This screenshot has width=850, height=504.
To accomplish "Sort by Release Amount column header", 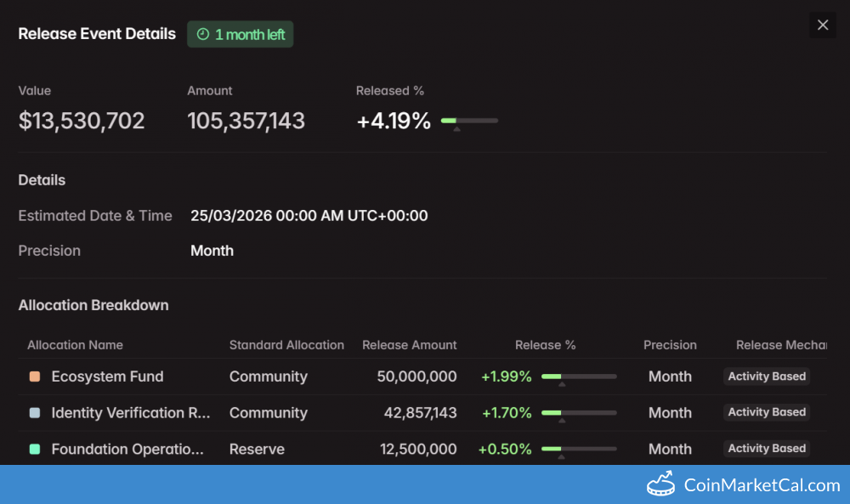I will point(409,345).
